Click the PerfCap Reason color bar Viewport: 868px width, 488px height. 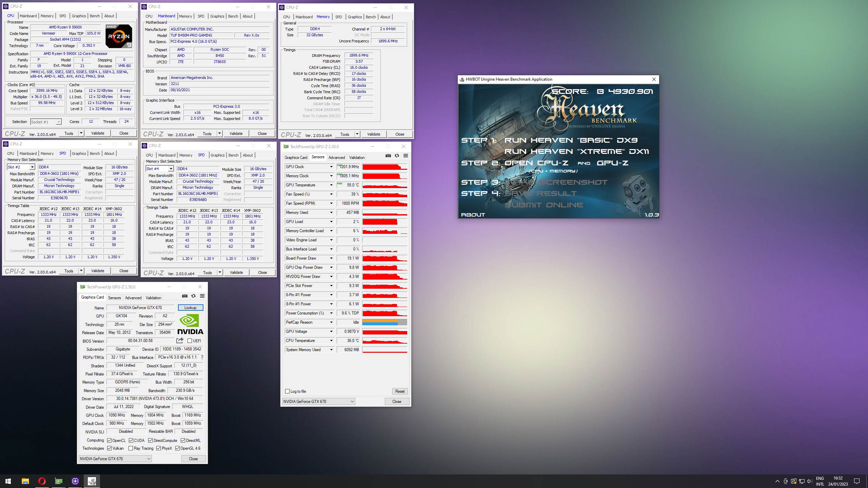pos(385,322)
